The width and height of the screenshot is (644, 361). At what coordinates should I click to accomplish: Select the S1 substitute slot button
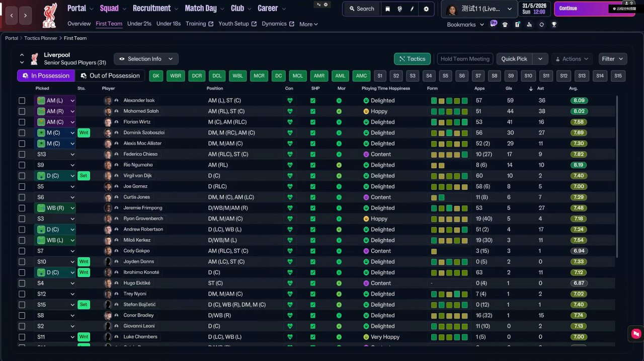point(380,76)
